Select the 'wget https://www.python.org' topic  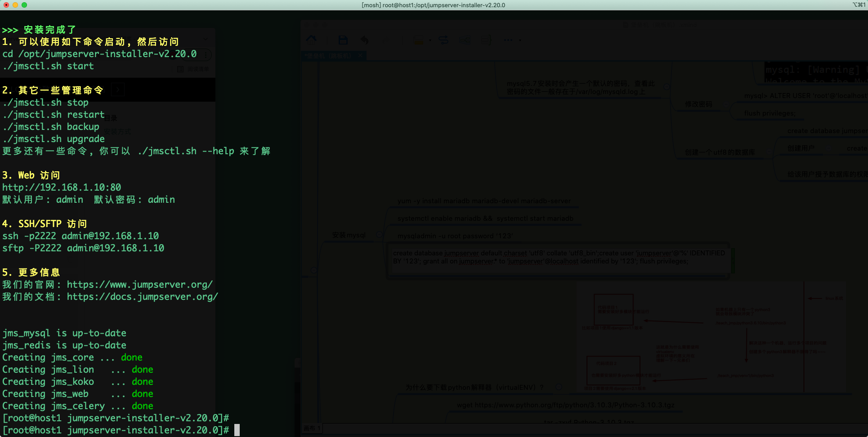(x=565, y=405)
